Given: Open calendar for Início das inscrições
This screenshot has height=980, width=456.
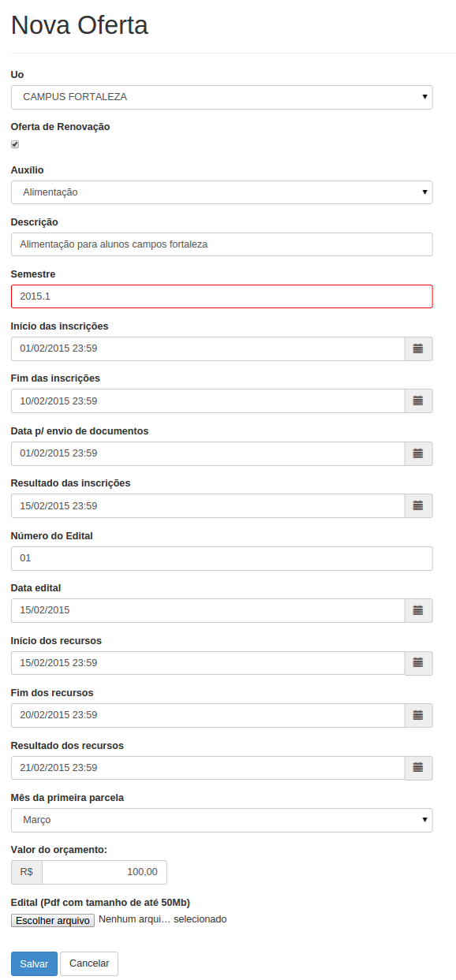Looking at the screenshot, I should (418, 348).
